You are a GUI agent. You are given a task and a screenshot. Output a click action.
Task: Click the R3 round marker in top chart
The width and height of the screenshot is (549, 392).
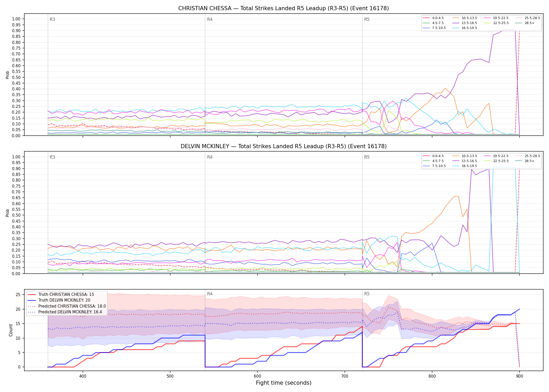coord(52,19)
